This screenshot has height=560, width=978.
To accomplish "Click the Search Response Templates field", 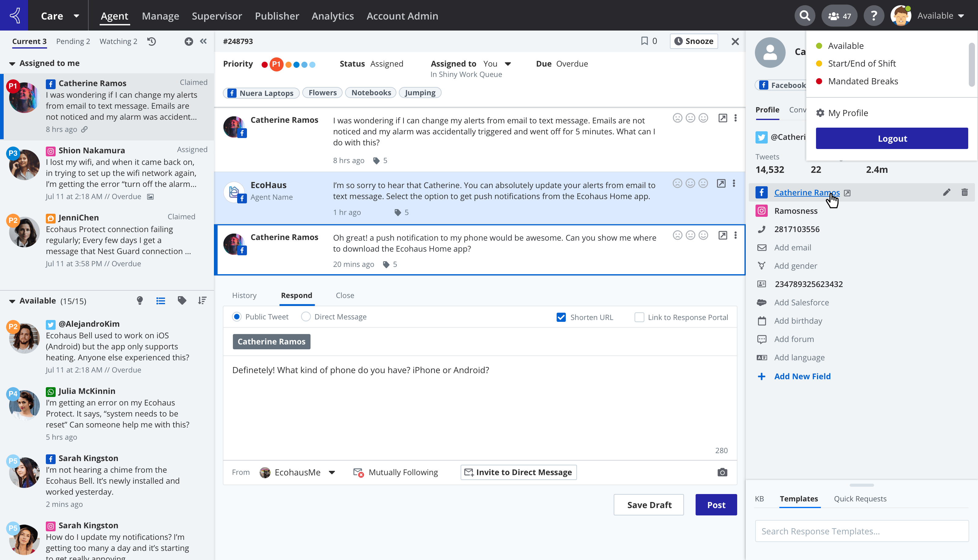I will [861, 531].
